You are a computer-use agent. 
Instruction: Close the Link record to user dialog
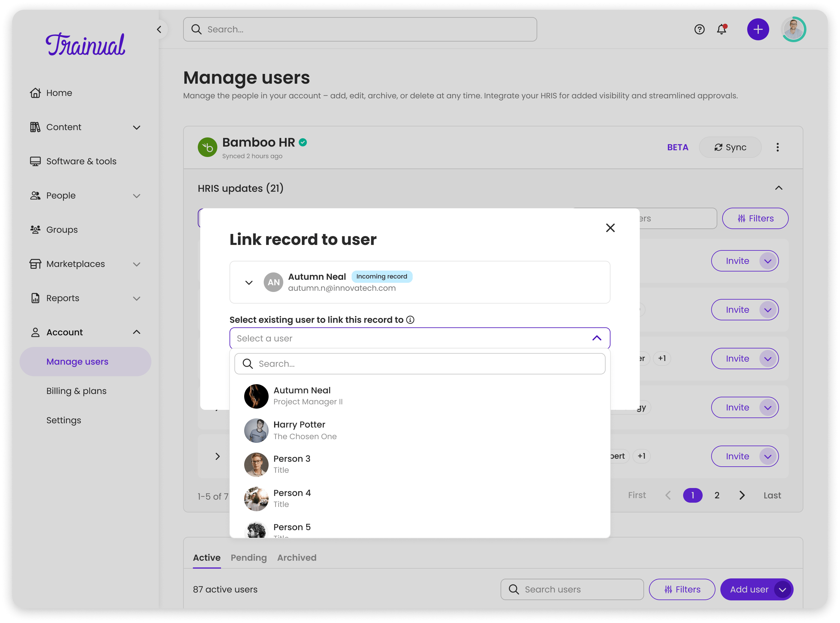(610, 228)
